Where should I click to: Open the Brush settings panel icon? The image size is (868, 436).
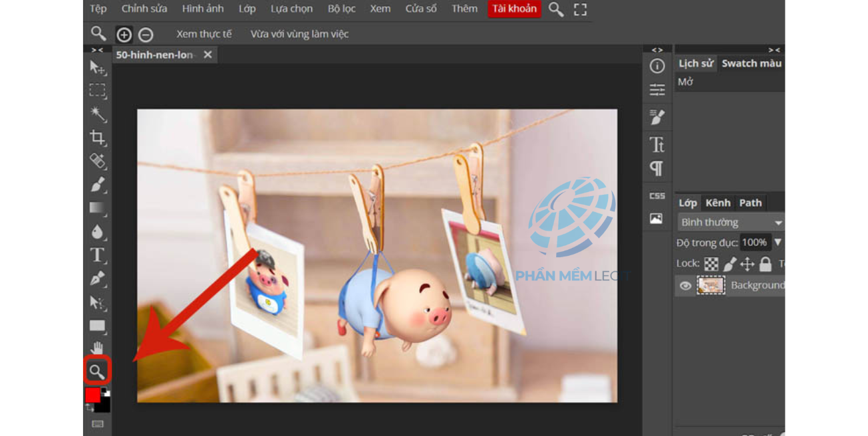pyautogui.click(x=657, y=117)
